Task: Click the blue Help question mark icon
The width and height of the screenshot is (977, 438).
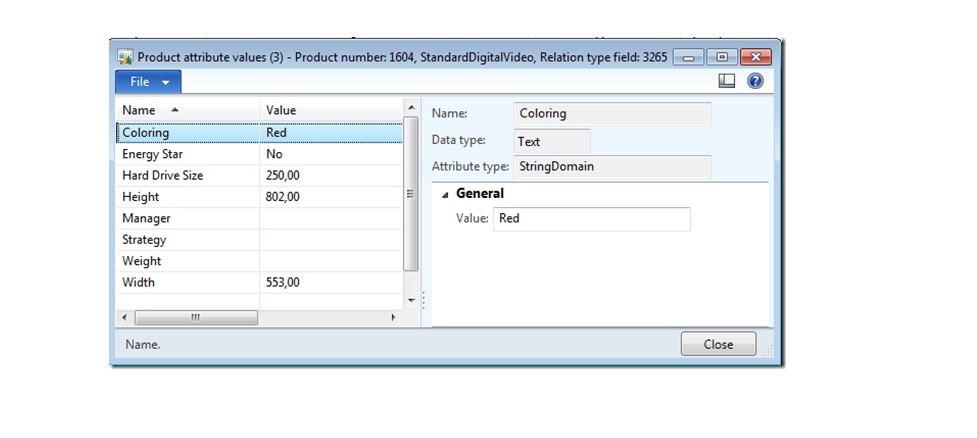Action: tap(755, 81)
